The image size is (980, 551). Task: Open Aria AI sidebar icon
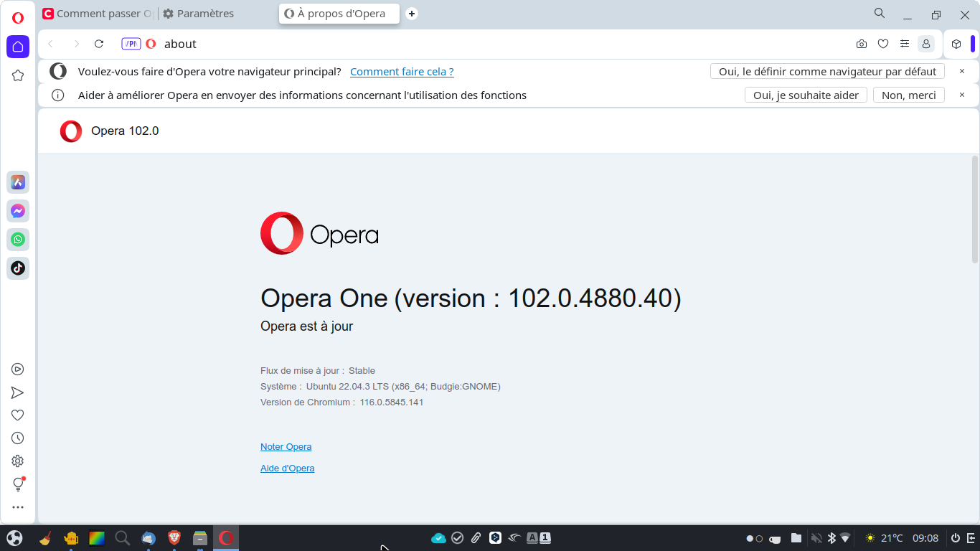click(18, 182)
